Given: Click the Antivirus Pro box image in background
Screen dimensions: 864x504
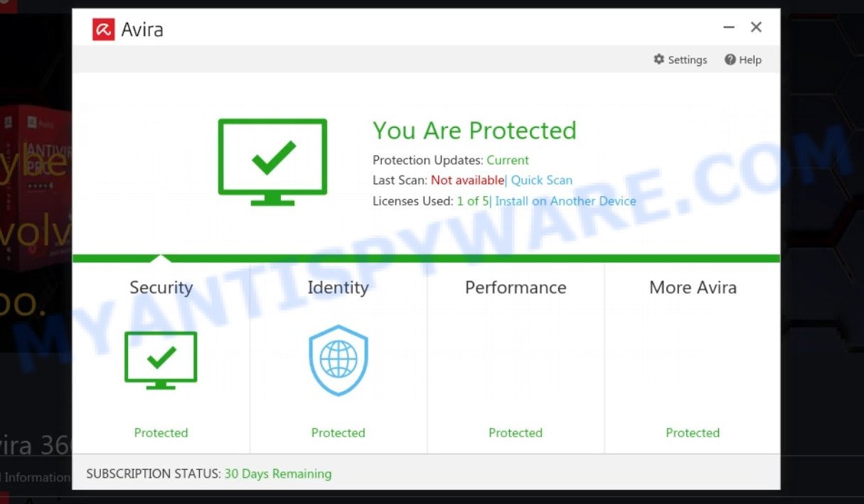Looking at the screenshot, I should click(x=36, y=185).
